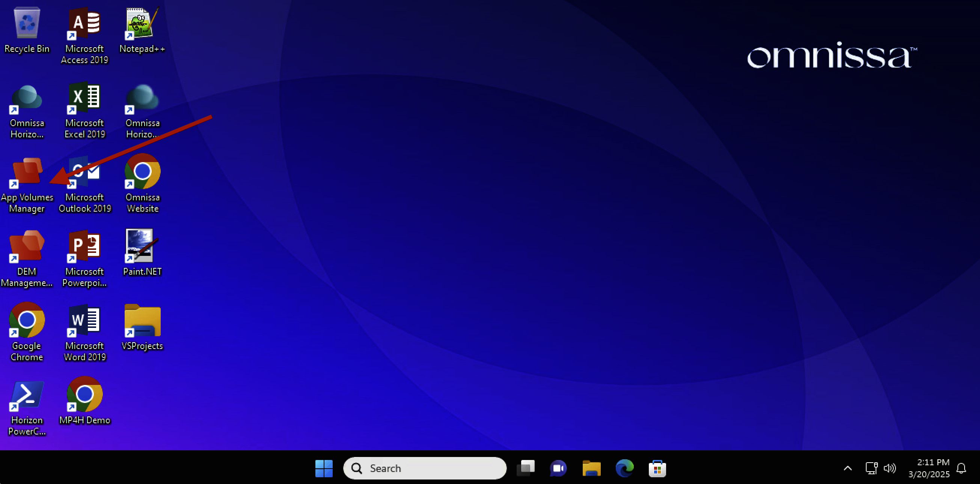Image resolution: width=980 pixels, height=484 pixels.
Task: Select the Omnissa Website Chrome shortcut
Action: (142, 172)
